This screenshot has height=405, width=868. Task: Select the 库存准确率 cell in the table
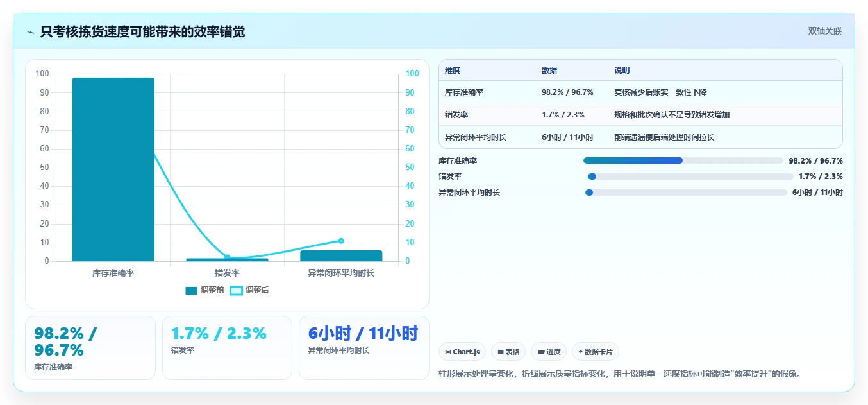[464, 92]
